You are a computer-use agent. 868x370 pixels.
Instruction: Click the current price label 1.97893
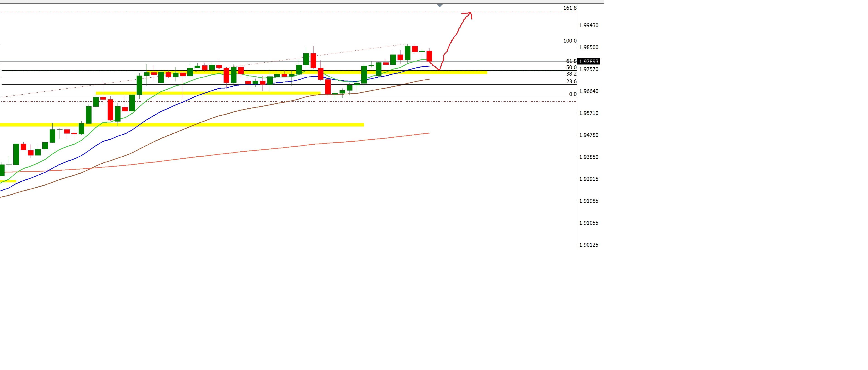589,61
